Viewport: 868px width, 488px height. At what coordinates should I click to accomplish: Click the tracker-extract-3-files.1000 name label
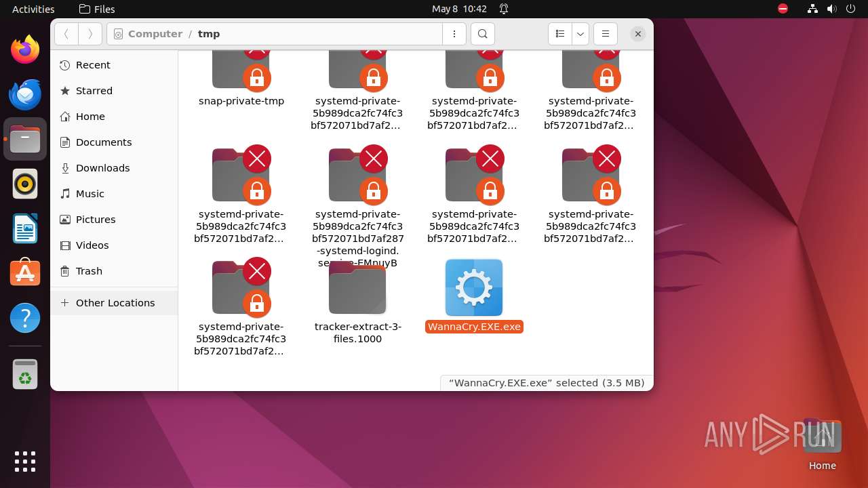(x=357, y=333)
